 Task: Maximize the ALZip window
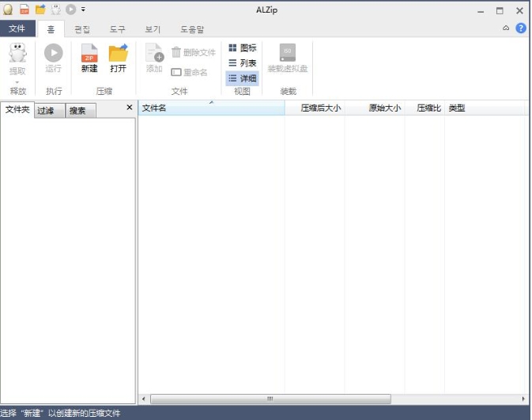click(x=500, y=11)
